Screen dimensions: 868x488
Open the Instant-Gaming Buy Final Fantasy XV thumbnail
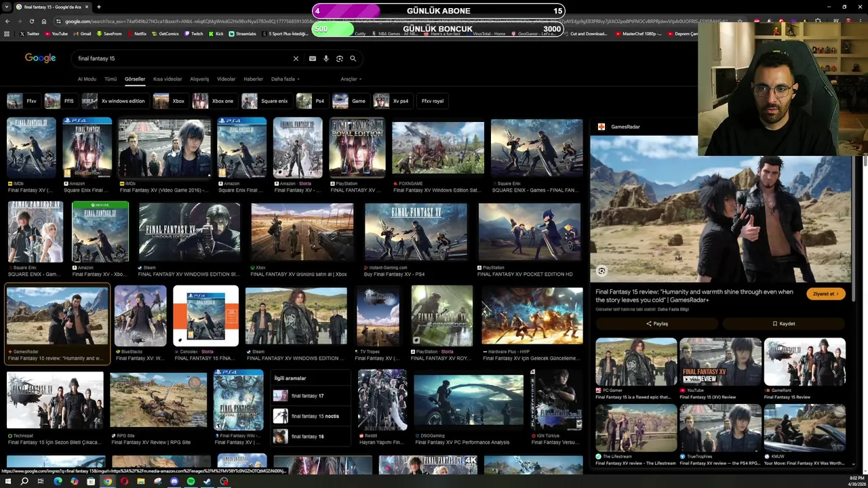[416, 232]
